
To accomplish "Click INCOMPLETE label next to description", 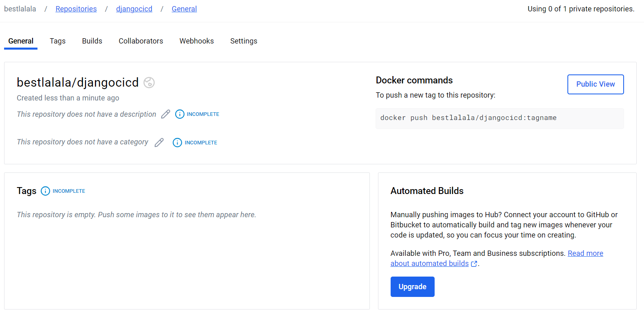I will point(203,114).
